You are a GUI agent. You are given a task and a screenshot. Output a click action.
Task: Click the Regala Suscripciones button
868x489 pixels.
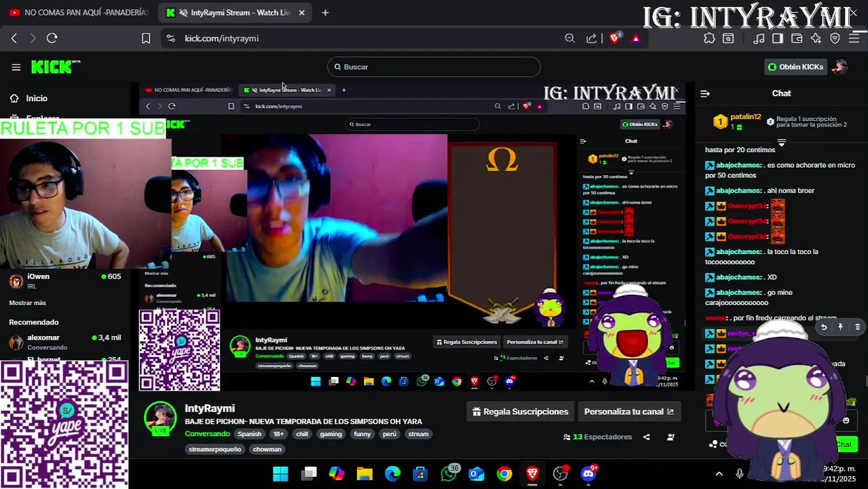pyautogui.click(x=520, y=412)
